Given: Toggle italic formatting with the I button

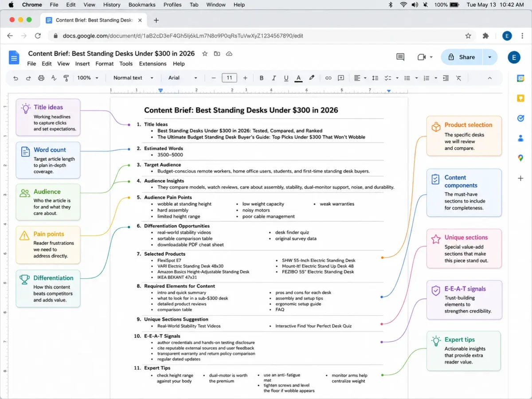Looking at the screenshot, I should tap(274, 78).
